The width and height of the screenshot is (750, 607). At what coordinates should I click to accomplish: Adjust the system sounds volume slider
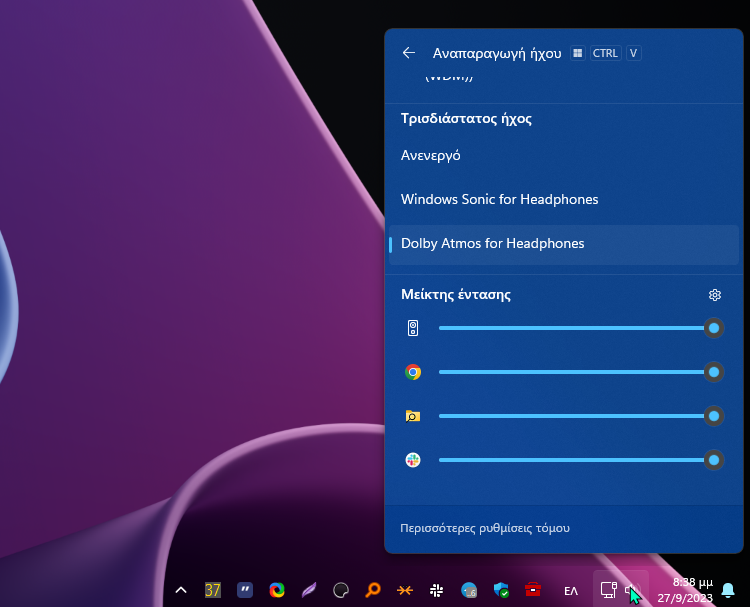[x=581, y=328]
